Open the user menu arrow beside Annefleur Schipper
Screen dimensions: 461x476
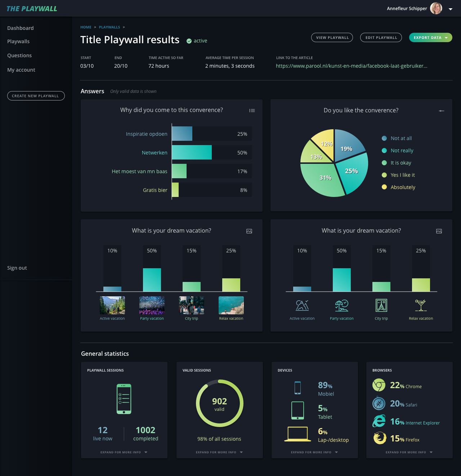451,9
